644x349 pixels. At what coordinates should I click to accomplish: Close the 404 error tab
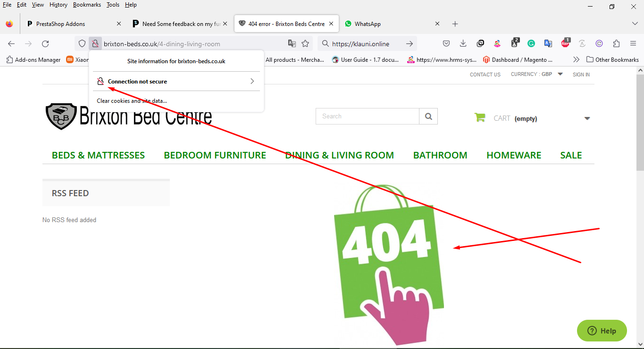(x=331, y=24)
